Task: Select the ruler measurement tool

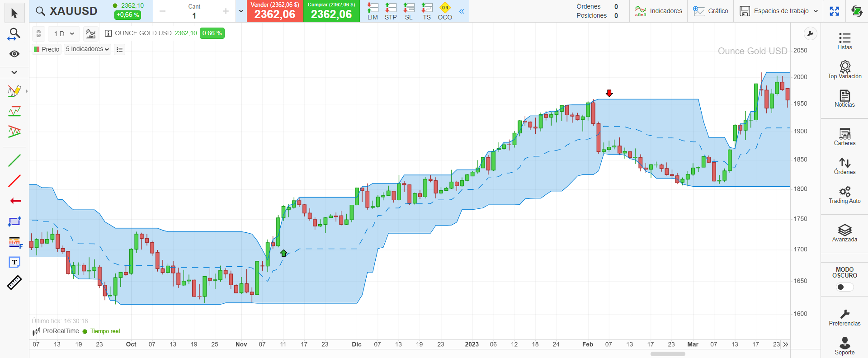Action: point(14,283)
